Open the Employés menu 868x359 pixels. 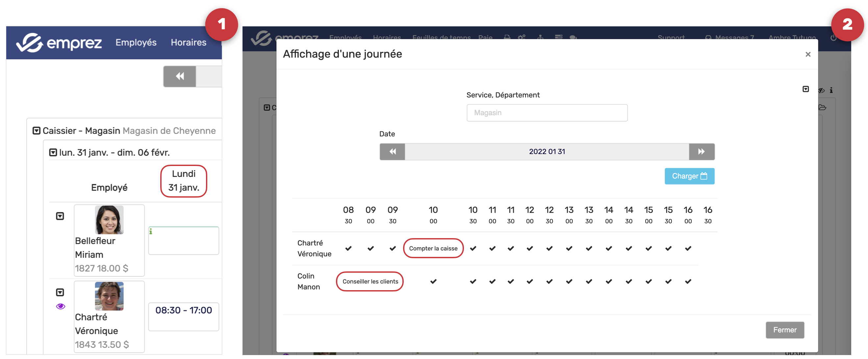136,42
